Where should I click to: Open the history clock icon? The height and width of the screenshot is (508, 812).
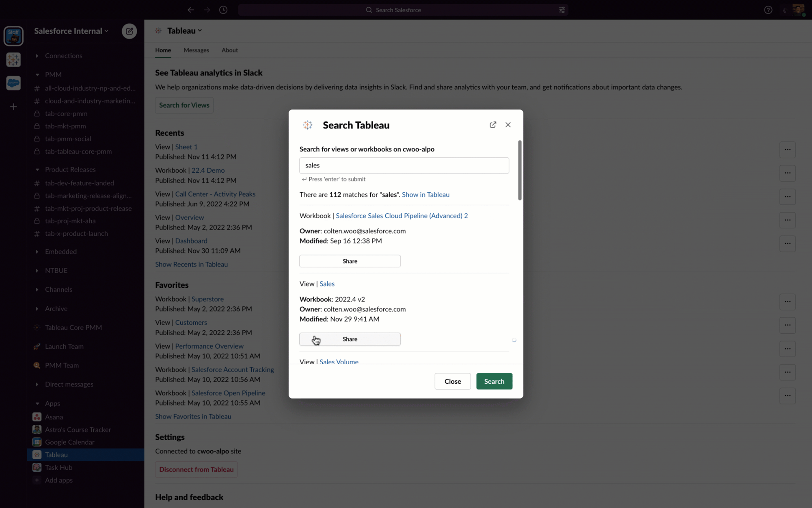223,10
